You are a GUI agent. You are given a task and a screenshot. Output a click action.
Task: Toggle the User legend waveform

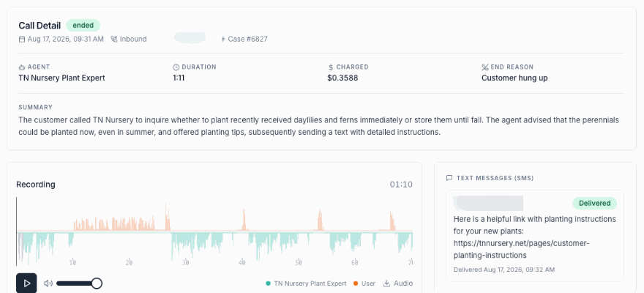point(364,283)
